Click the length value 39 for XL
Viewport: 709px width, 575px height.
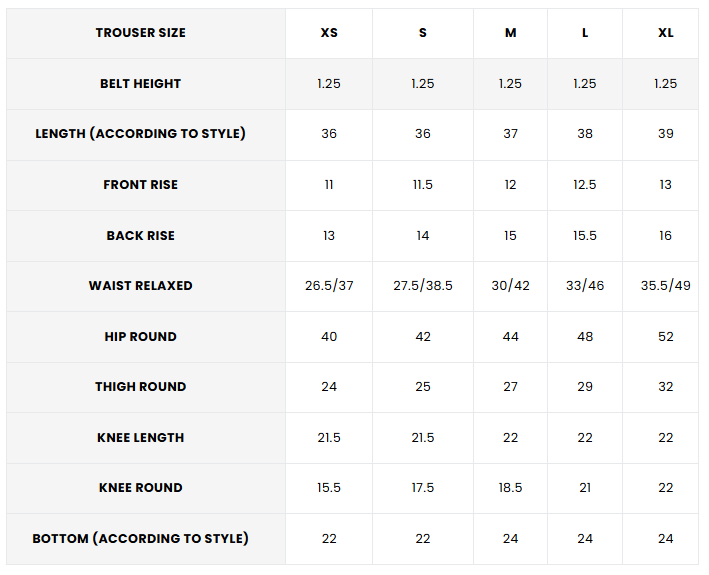coord(666,134)
